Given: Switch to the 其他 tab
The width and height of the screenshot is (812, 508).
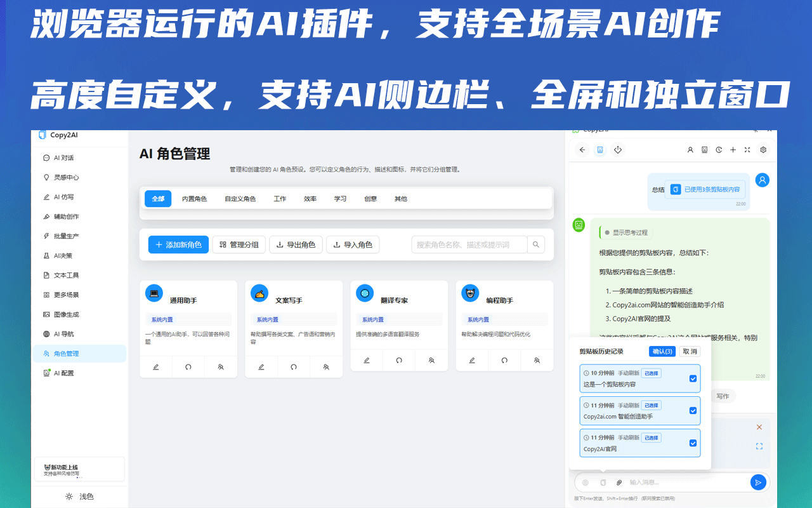Looking at the screenshot, I should (401, 199).
